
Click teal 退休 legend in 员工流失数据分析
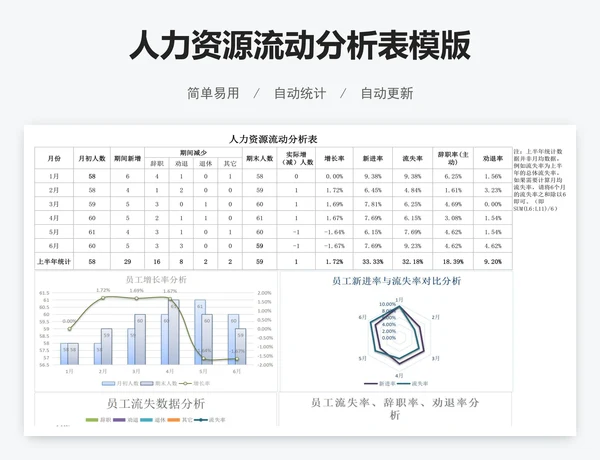153,420
